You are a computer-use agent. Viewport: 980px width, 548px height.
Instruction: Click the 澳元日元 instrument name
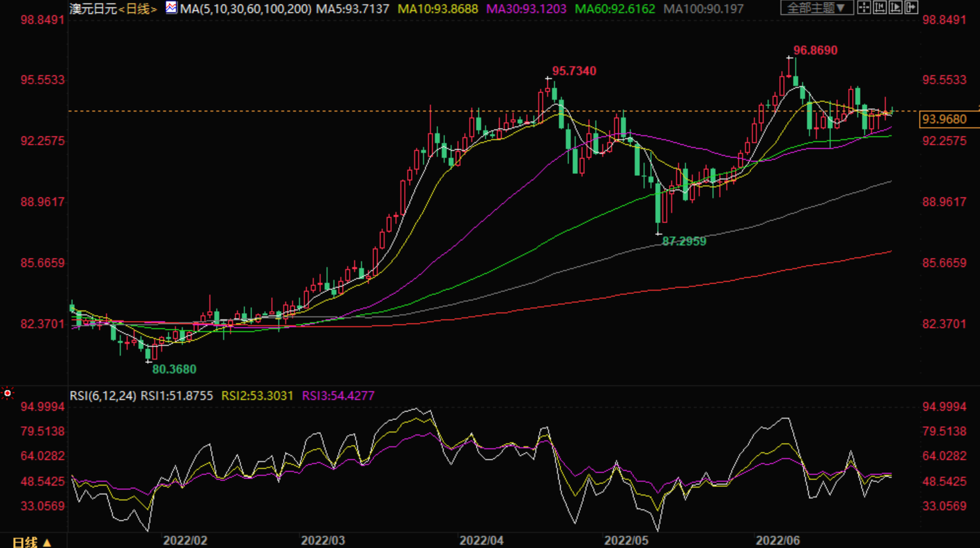pyautogui.click(x=93, y=9)
